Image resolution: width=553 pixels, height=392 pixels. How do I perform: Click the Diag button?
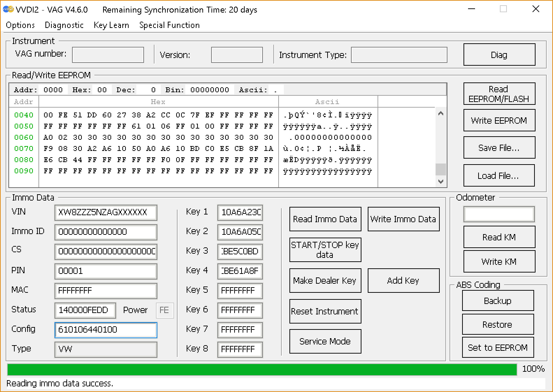click(499, 55)
